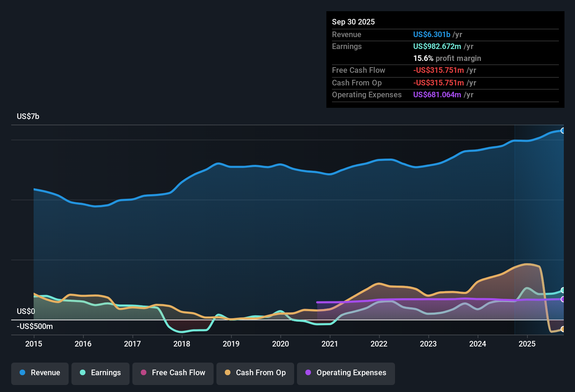Expand the Sep 30 2025 tooltip panel
Image resolution: width=575 pixels, height=392 pixels.
pos(353,22)
